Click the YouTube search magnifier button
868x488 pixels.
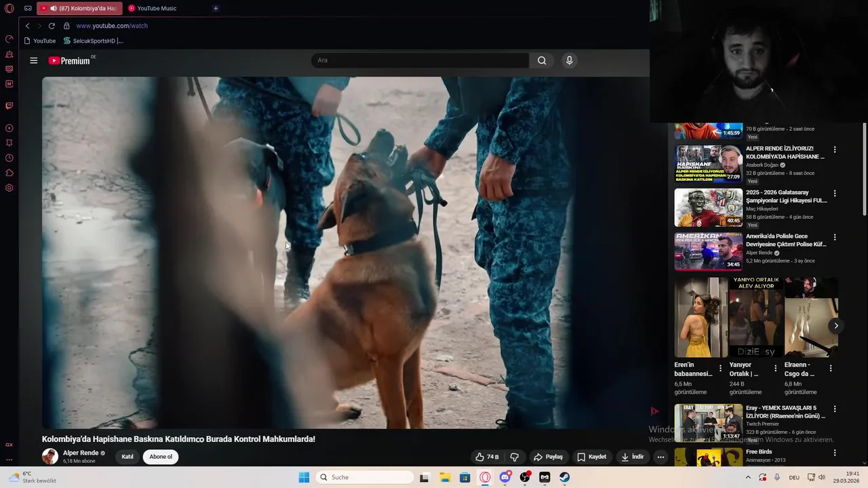tap(542, 60)
